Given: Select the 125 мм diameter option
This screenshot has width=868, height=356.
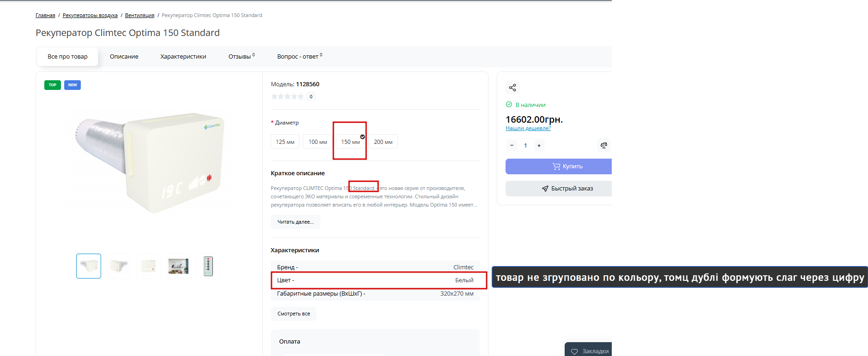Looking at the screenshot, I should click(285, 142).
